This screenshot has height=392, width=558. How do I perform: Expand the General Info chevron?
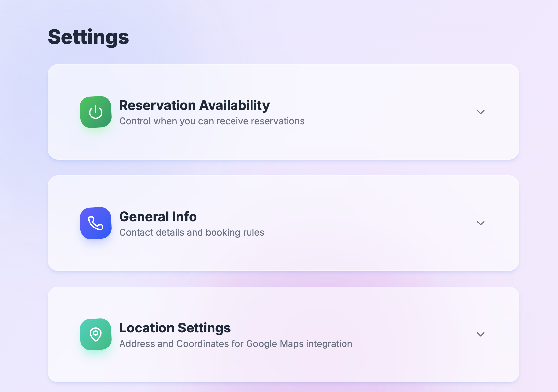(x=480, y=223)
